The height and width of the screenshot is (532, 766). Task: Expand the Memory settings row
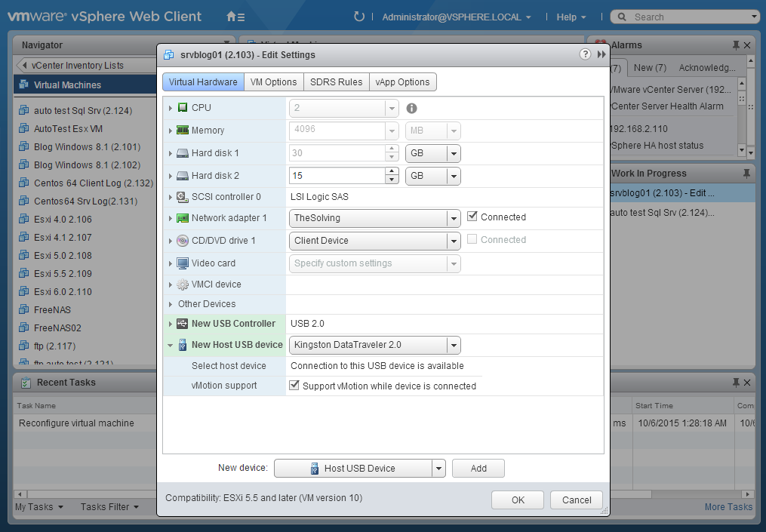[170, 131]
